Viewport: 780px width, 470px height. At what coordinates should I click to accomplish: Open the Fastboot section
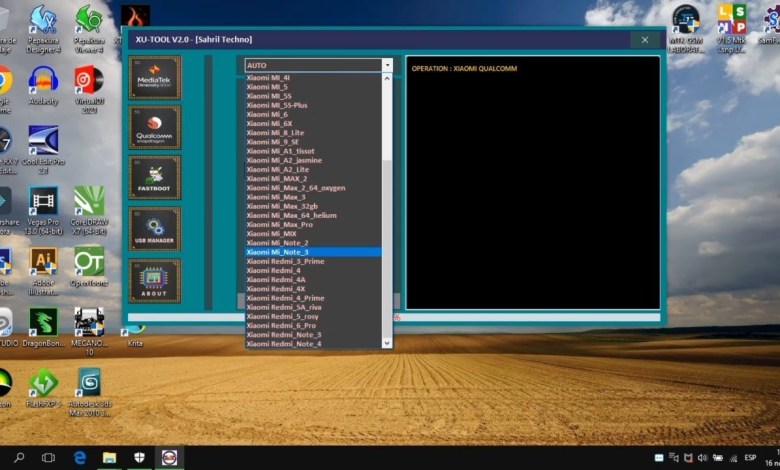tap(155, 178)
